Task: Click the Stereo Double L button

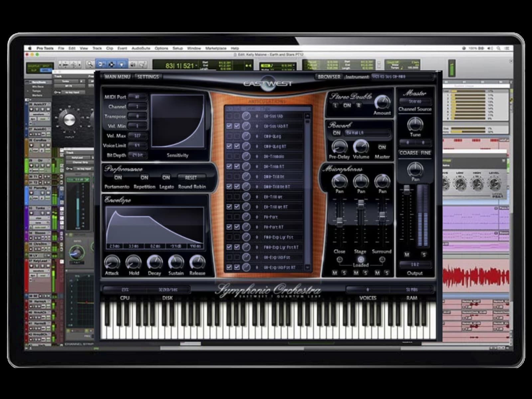Action: [335, 105]
